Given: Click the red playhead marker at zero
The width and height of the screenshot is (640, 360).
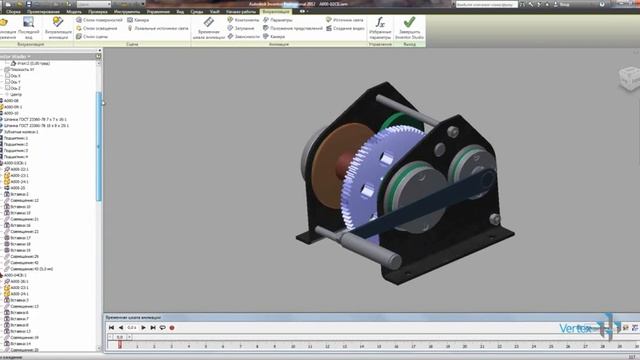Looking at the screenshot, I should (120, 345).
